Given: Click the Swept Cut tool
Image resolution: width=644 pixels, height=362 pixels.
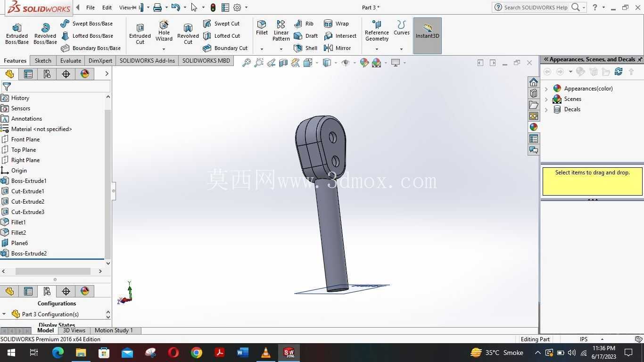Looking at the screenshot, I should click(x=221, y=24).
